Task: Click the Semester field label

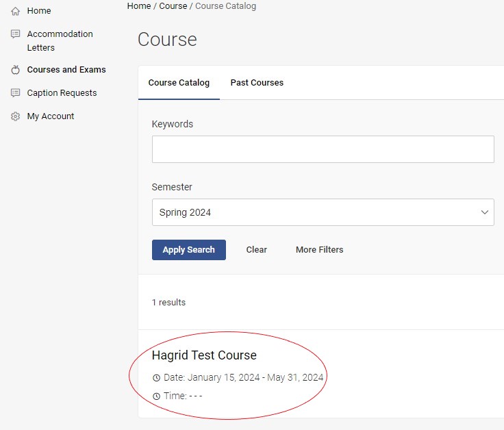Action: pyautogui.click(x=172, y=187)
